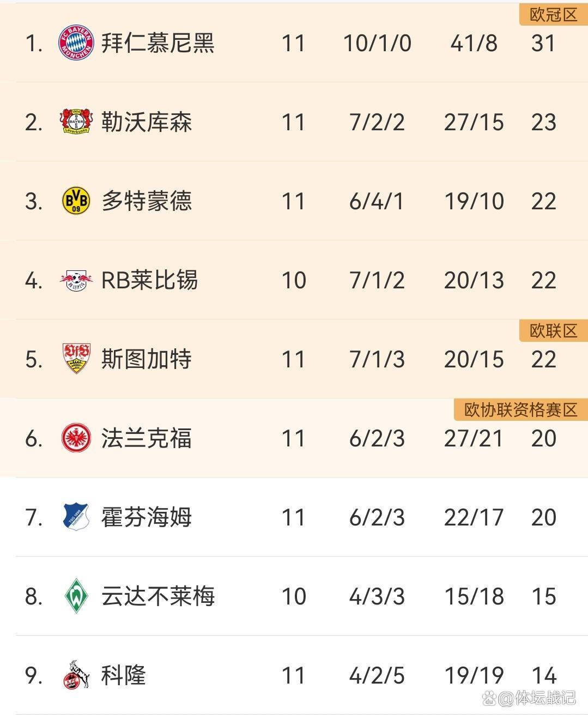The image size is (588, 719).
Task: Click the Hoffenheim blue shield logo
Action: 76,517
